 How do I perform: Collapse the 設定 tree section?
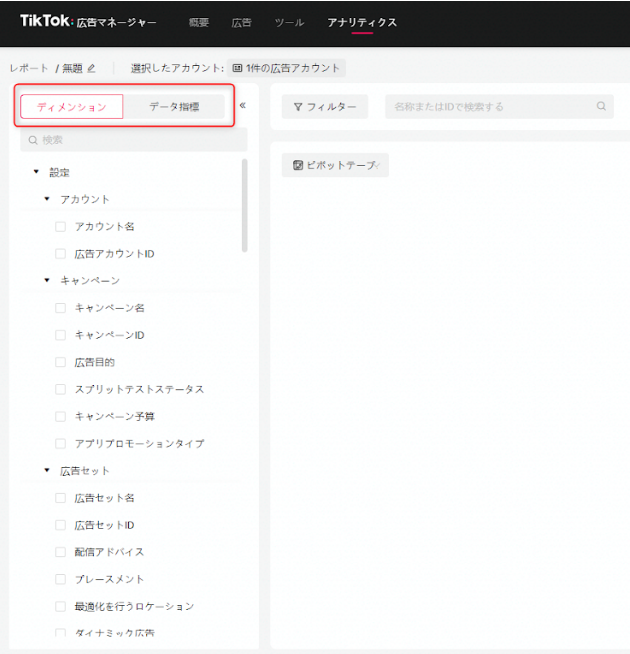pos(36,172)
